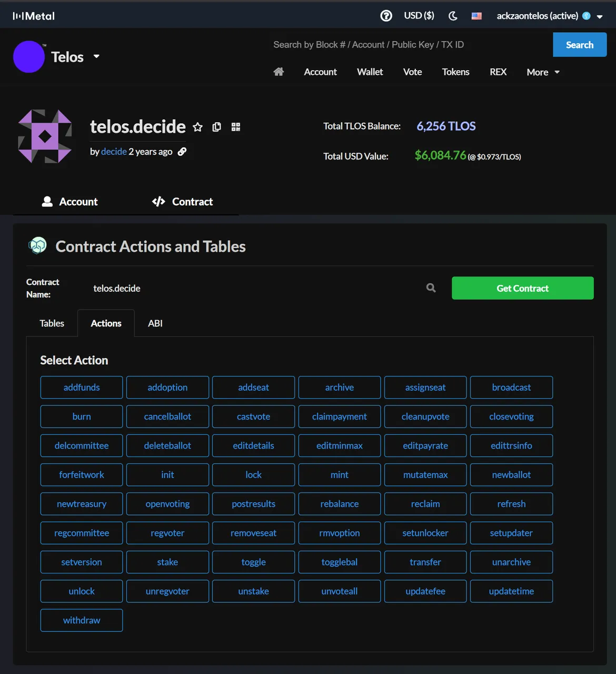Viewport: 616px width, 674px height.
Task: Expand the More dropdown menu
Action: 543,72
